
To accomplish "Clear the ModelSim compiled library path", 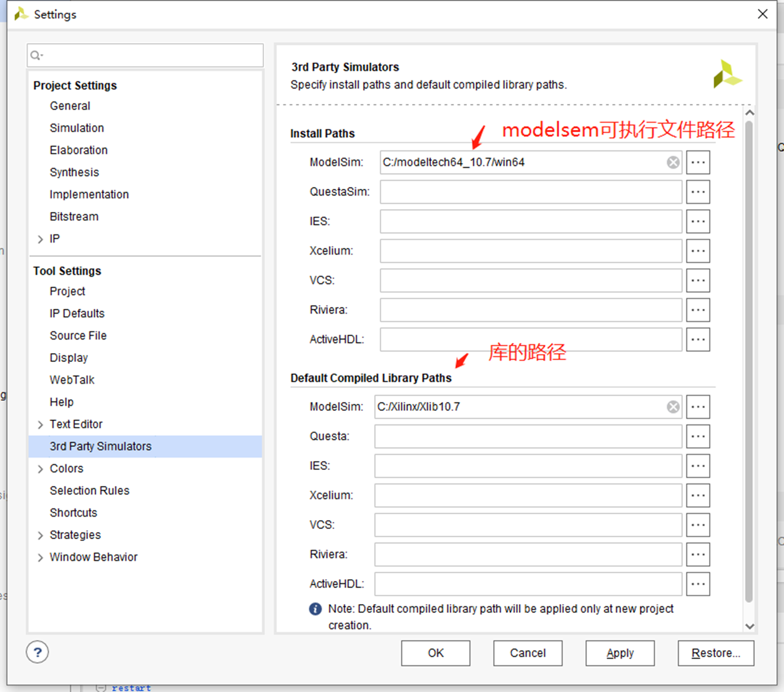I will point(672,406).
